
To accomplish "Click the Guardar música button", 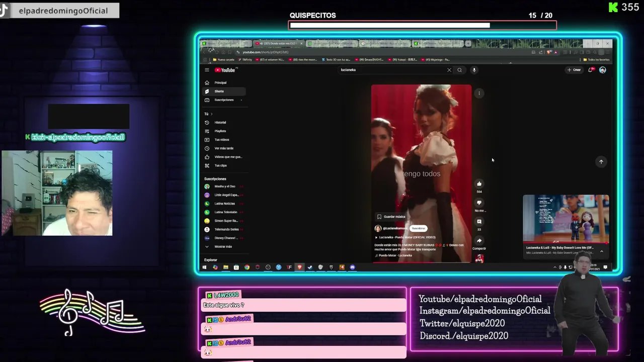I will coord(391,217).
